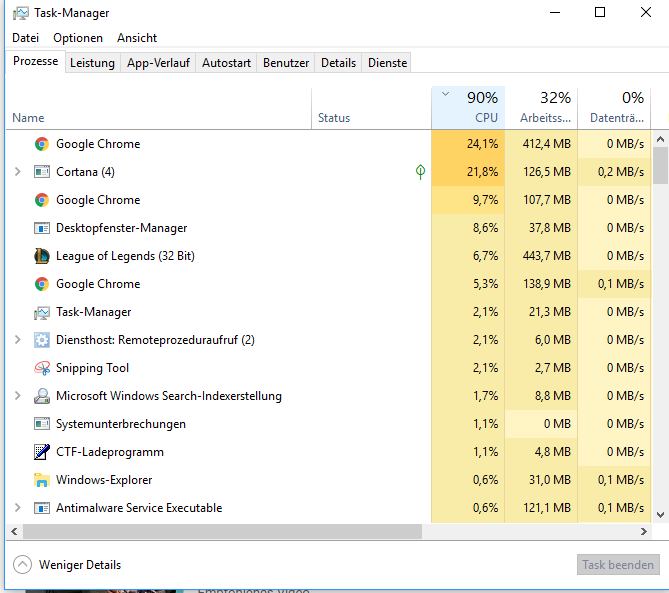Select the 'Desktopfenster-Manager' process name
Image resolution: width=669 pixels, height=593 pixels.
(x=122, y=228)
